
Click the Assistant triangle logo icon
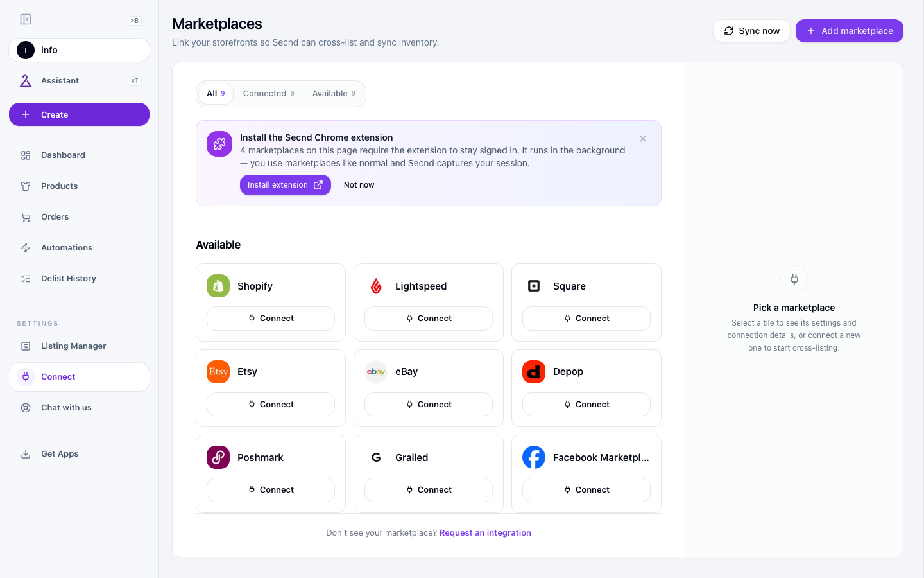click(26, 81)
